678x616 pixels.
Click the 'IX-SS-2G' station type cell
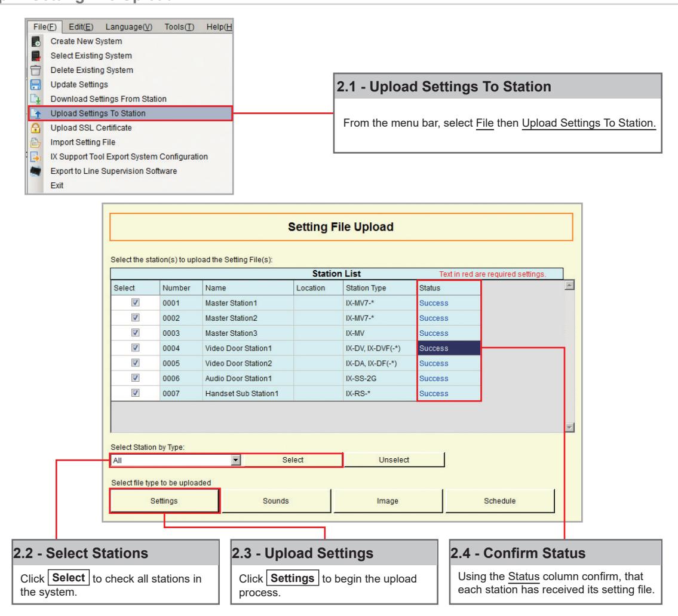click(x=380, y=379)
